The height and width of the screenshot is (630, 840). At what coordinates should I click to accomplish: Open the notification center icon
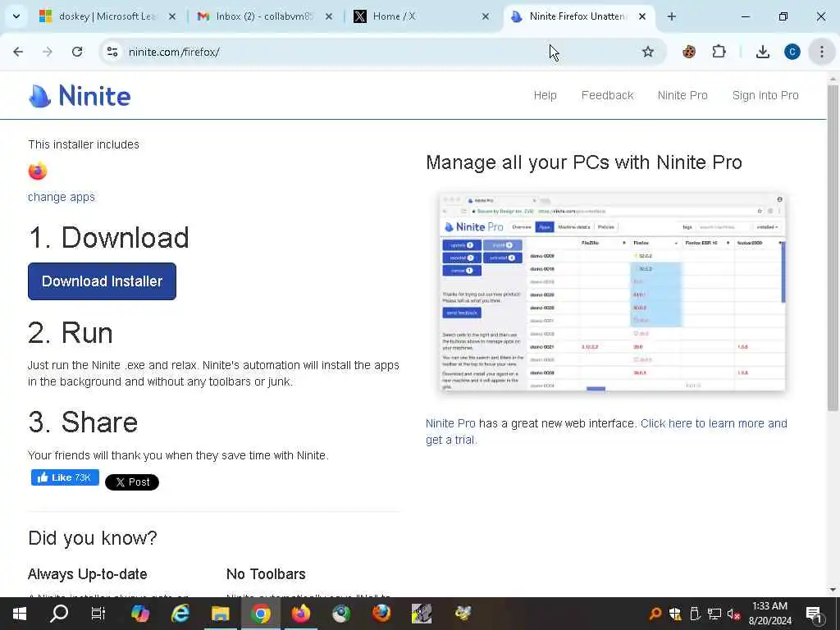click(814, 614)
